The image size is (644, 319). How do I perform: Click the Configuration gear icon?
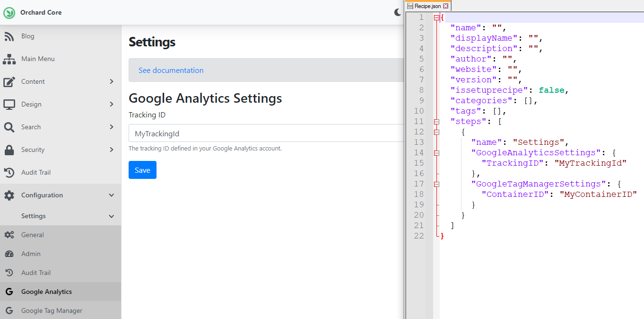9,195
